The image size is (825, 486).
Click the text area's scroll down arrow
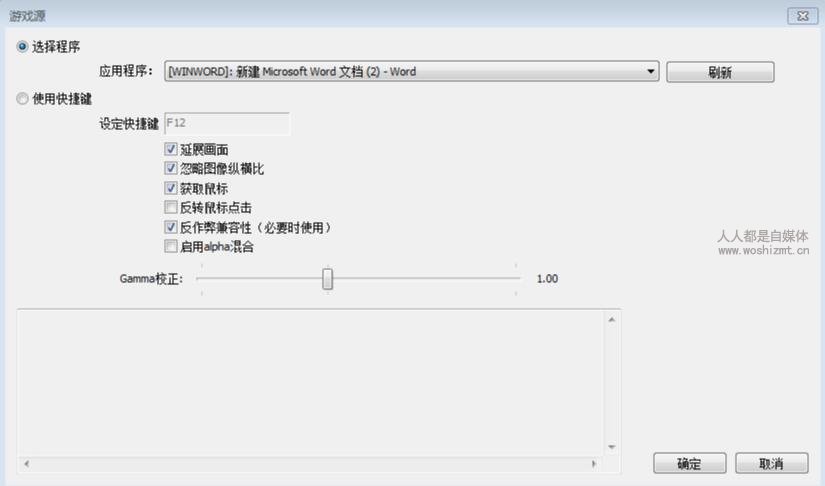pyautogui.click(x=611, y=447)
